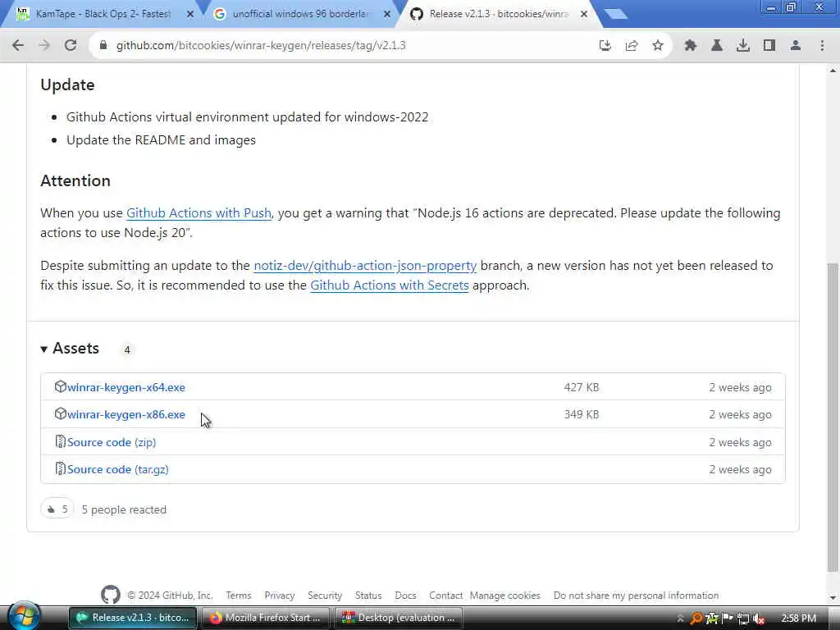Open a new tab with the tab button
Viewport: 840px width, 630px height.
(616, 14)
